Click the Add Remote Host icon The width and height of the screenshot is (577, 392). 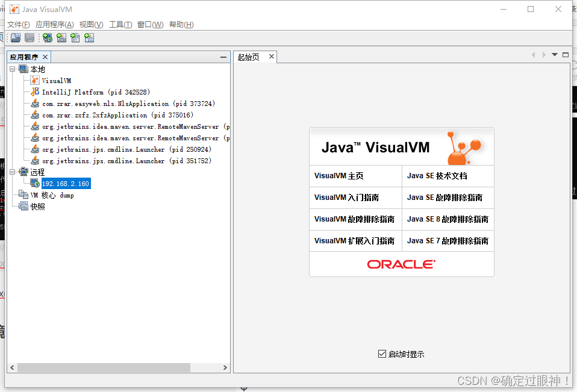[48, 37]
